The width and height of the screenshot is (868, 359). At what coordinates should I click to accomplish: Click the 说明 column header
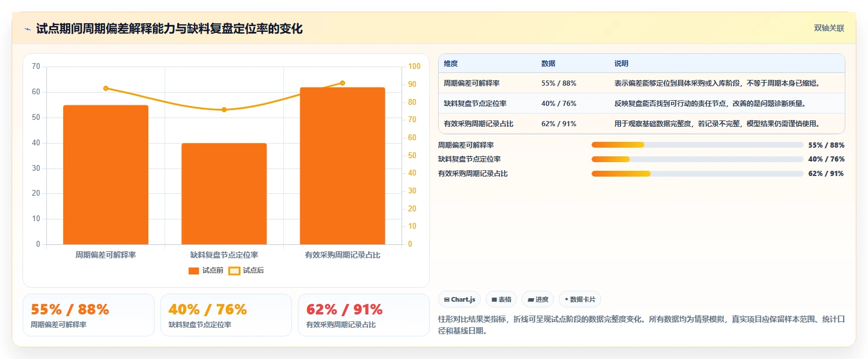(621, 64)
